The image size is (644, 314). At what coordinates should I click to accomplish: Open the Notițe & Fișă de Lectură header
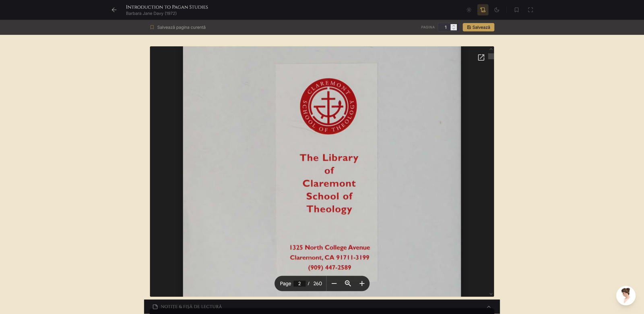pyautogui.click(x=322, y=307)
